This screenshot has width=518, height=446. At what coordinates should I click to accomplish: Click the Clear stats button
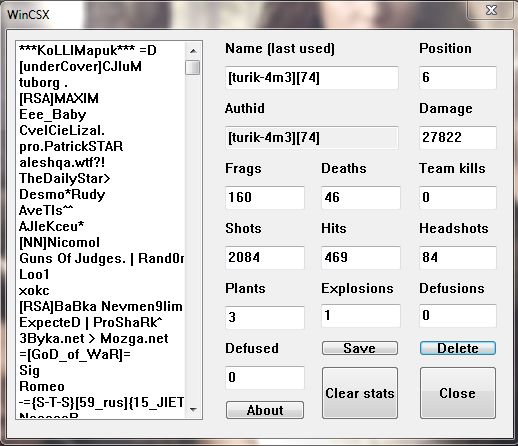pyautogui.click(x=360, y=393)
